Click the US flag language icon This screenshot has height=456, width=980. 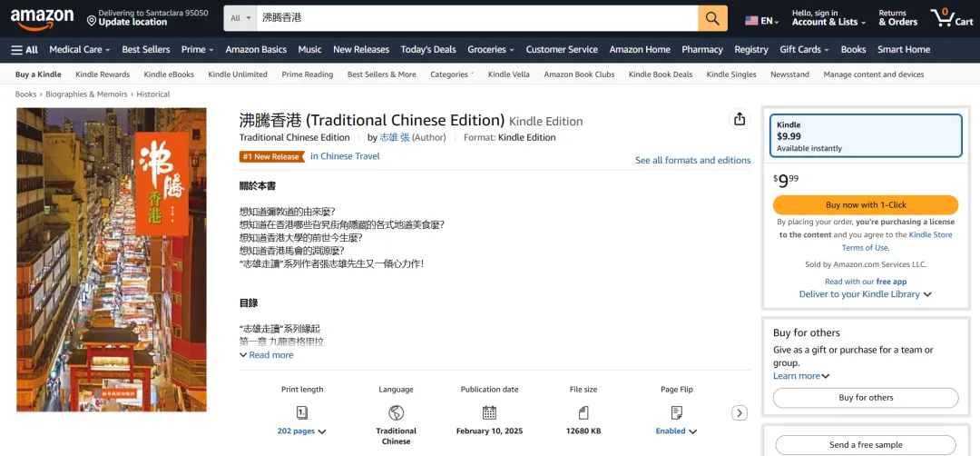(x=751, y=21)
